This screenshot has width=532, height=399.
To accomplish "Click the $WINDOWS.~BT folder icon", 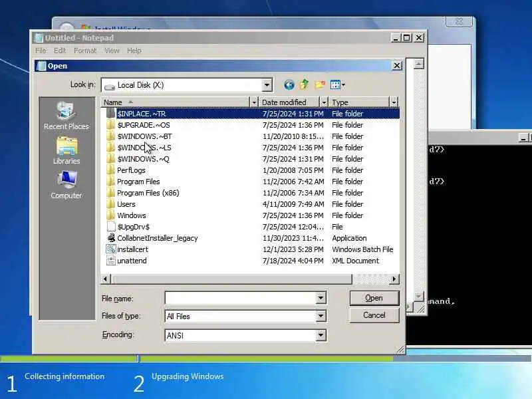I will 110,136.
